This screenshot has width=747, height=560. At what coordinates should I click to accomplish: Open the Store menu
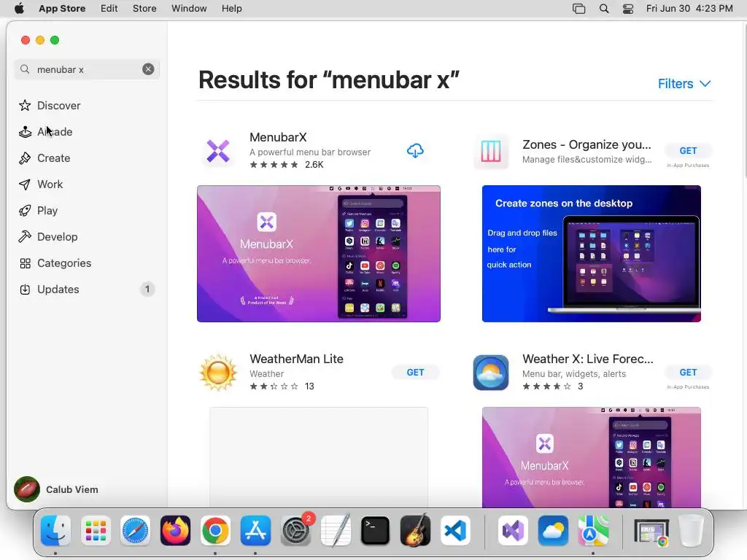144,9
